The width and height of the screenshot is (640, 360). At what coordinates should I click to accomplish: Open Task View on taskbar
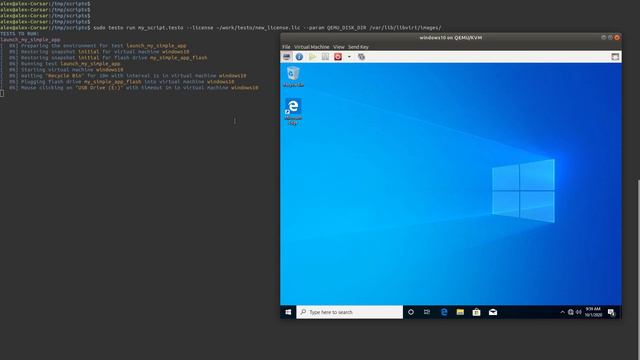(x=427, y=312)
